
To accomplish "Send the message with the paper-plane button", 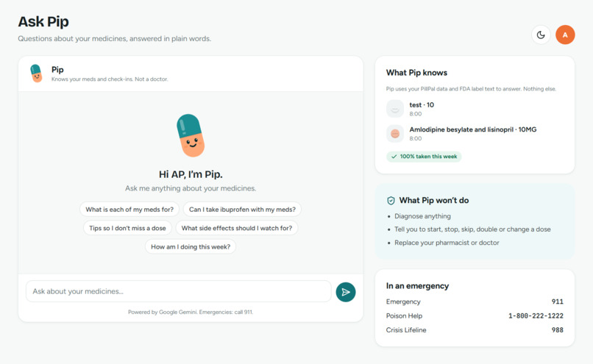I will coord(346,292).
